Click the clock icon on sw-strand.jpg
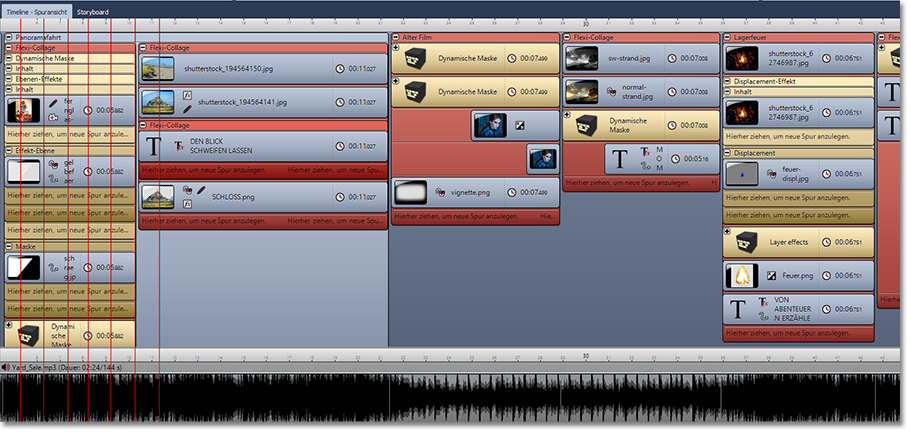 pyautogui.click(x=671, y=59)
